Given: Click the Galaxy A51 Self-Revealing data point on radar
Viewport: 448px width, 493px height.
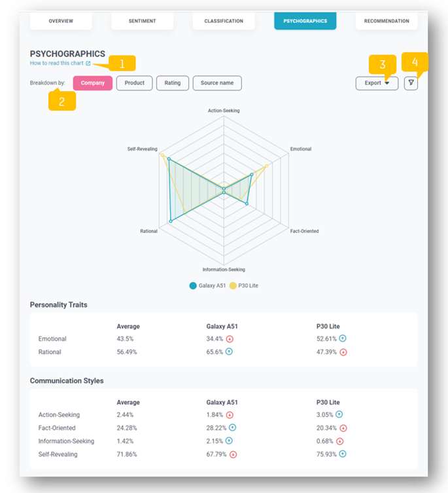Looking at the screenshot, I should 169,159.
